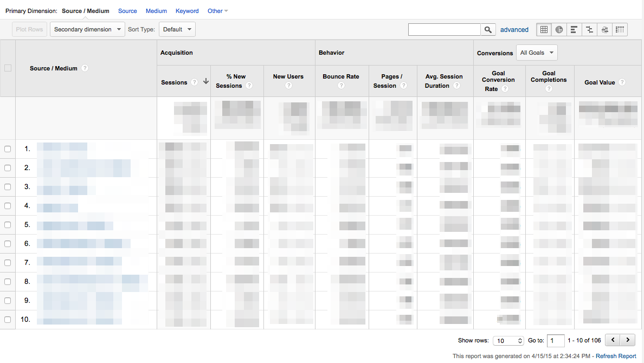644x363 pixels.
Task: Check the box for row 9
Action: [8, 301]
